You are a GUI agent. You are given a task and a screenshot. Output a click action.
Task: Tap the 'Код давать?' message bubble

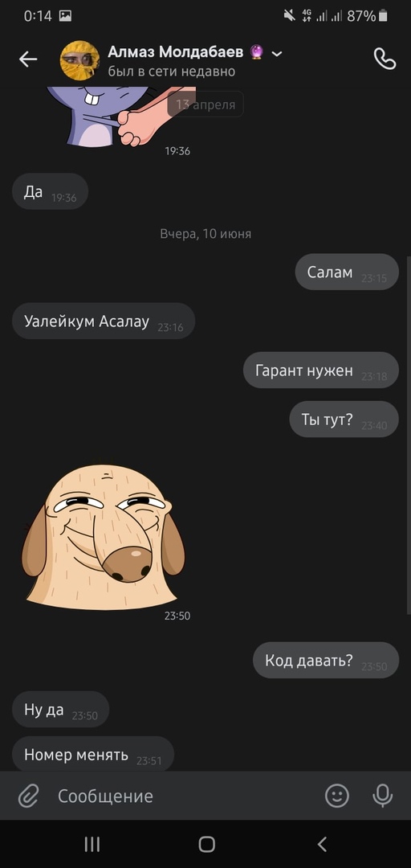[326, 661]
